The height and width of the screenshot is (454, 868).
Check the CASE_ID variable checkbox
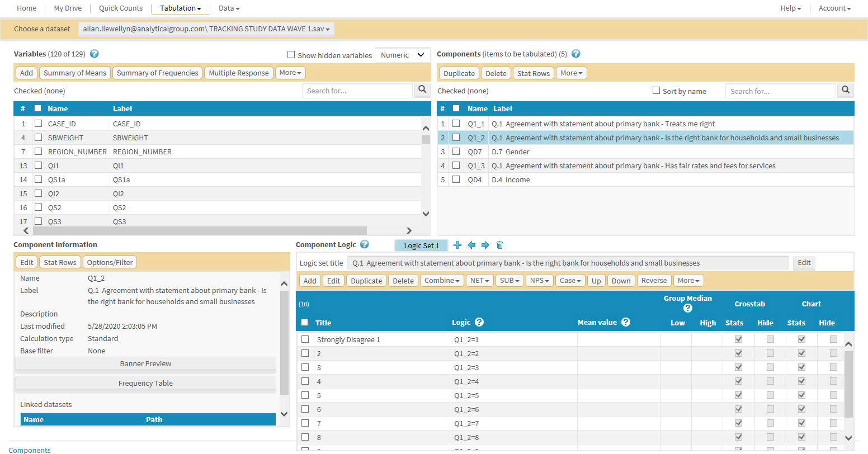(38, 124)
